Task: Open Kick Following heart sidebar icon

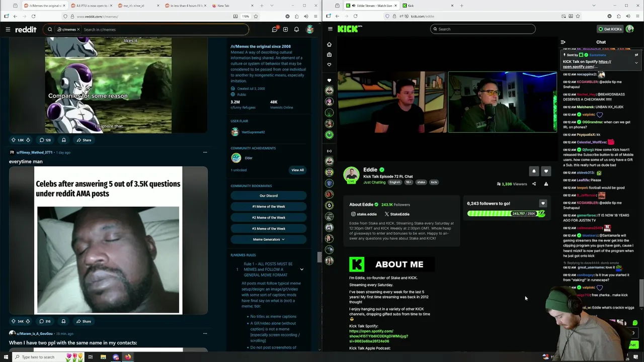Action: [x=329, y=64]
